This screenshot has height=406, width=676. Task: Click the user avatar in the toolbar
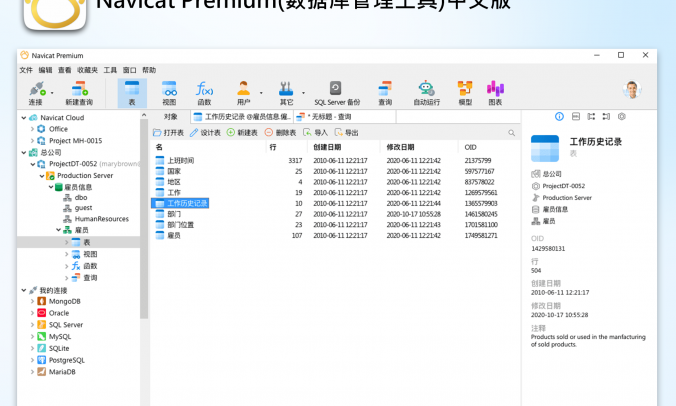[632, 90]
